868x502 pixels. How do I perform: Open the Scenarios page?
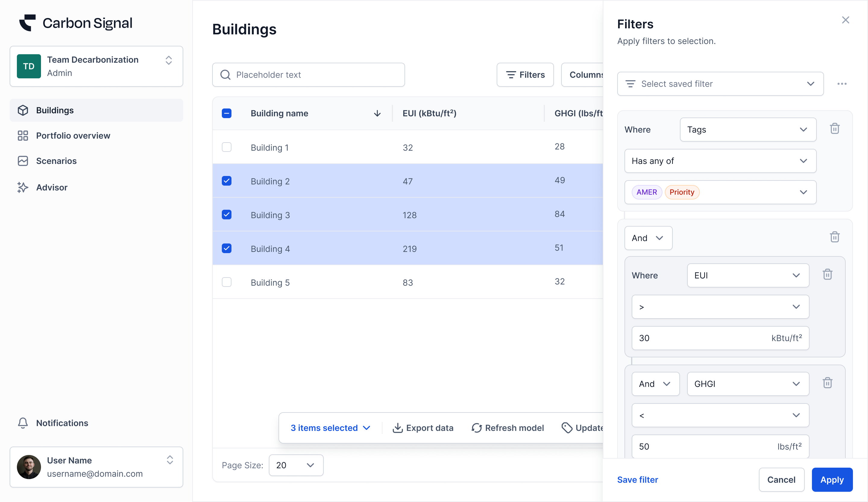tap(56, 161)
